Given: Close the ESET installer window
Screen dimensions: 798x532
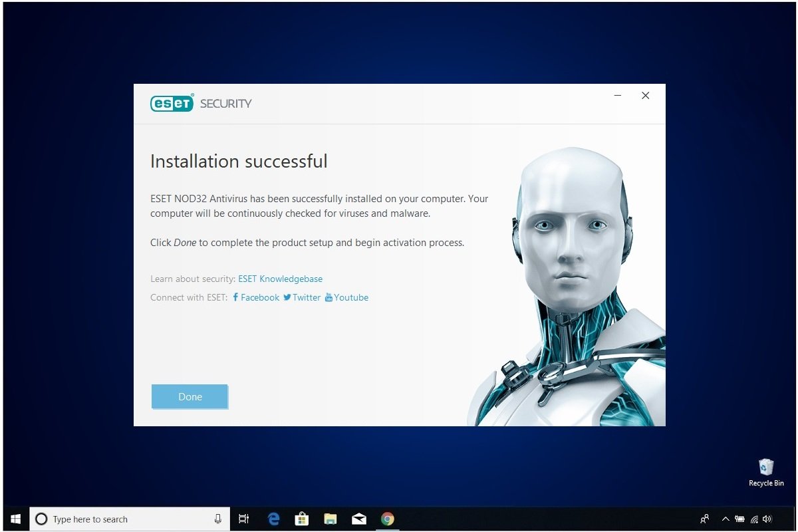Looking at the screenshot, I should [x=645, y=96].
